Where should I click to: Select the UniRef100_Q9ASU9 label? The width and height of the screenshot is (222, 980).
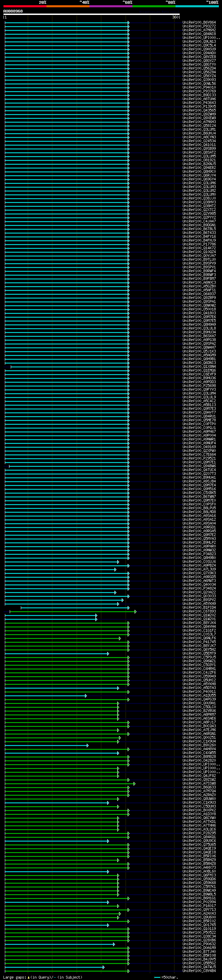tap(199, 49)
